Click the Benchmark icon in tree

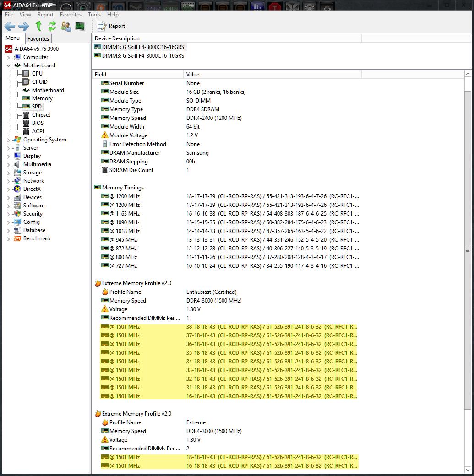pyautogui.click(x=17, y=238)
